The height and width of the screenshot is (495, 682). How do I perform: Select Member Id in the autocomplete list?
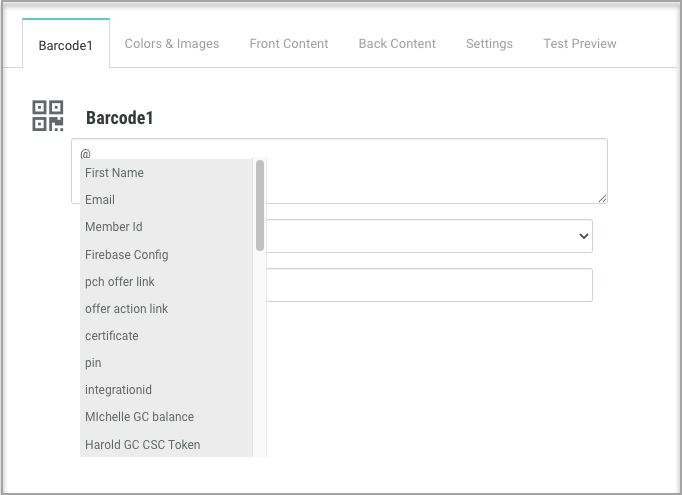pyautogui.click(x=113, y=227)
